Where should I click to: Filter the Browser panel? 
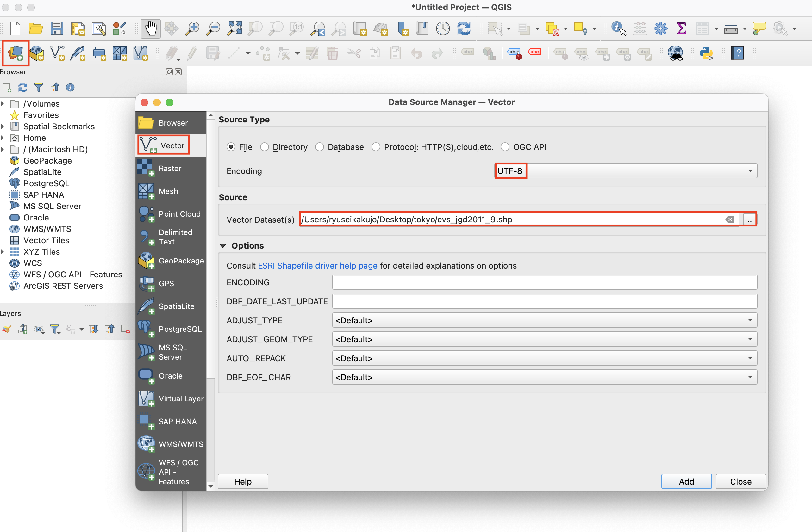39,87
